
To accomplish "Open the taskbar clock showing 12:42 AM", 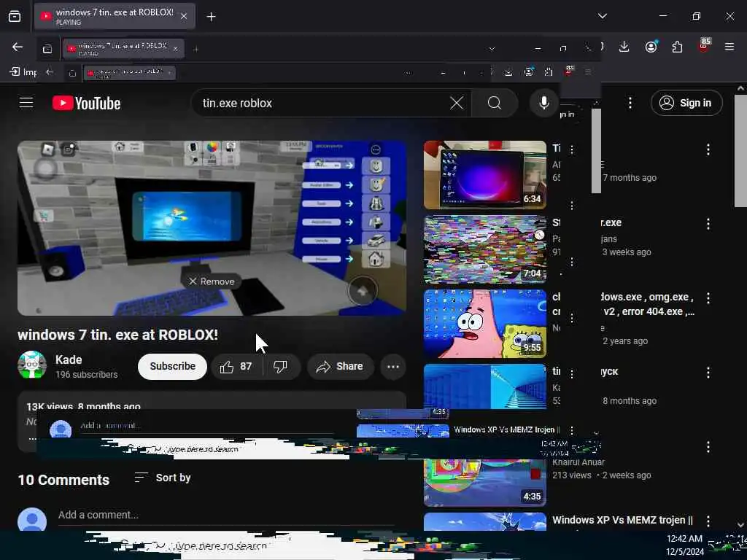I will [x=684, y=545].
